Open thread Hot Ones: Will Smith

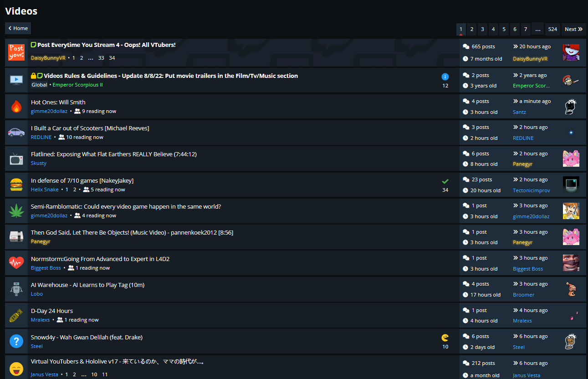point(58,102)
